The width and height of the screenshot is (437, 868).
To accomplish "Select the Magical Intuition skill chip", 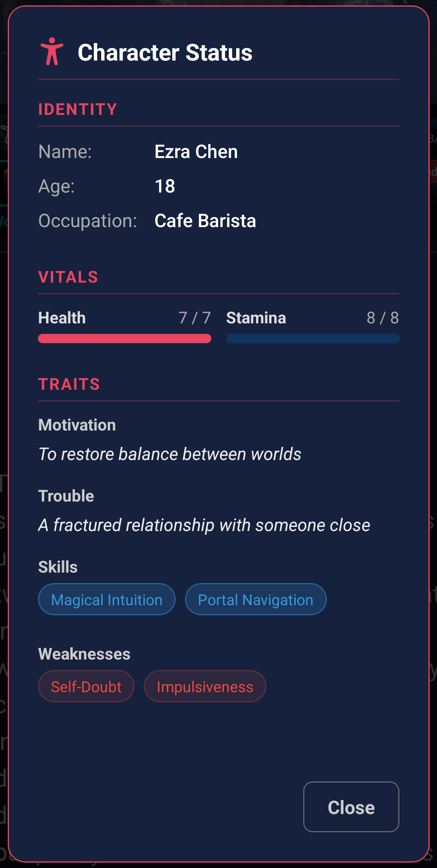I will point(106,599).
